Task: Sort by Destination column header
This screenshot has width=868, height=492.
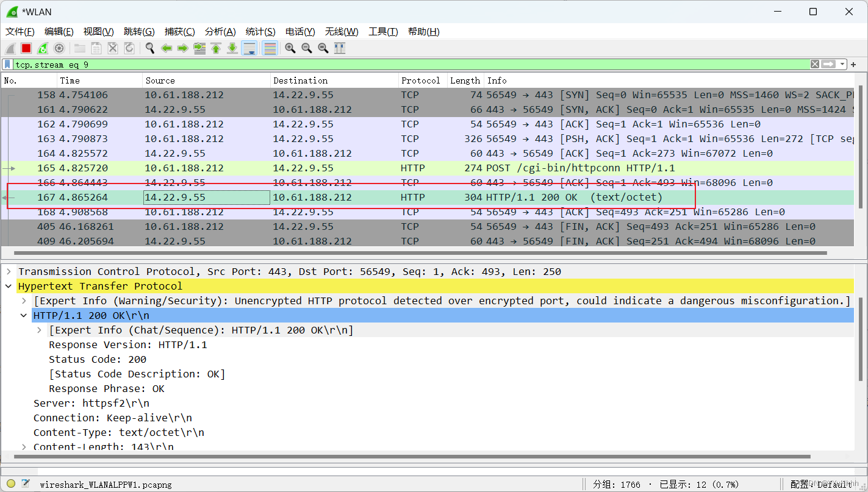Action: coord(334,80)
